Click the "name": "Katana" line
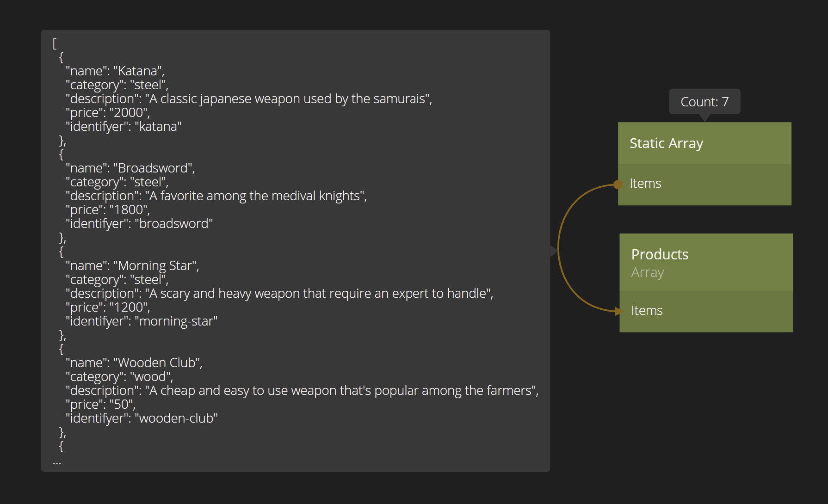This screenshot has width=828, height=504. click(x=115, y=71)
